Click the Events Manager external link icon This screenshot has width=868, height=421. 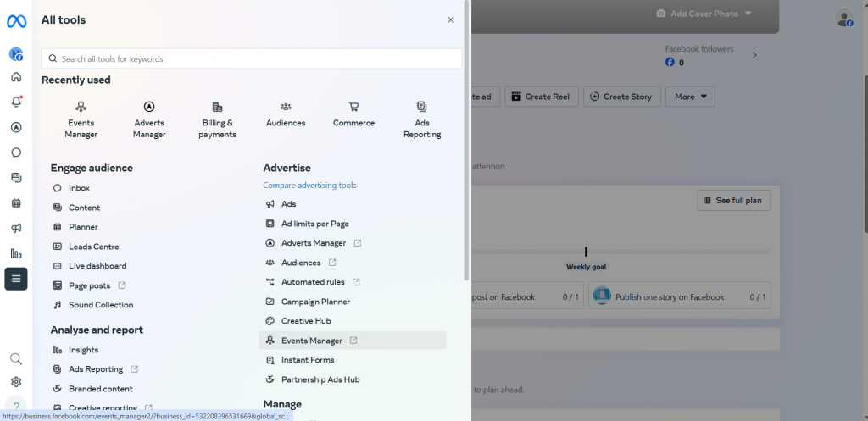tap(353, 341)
